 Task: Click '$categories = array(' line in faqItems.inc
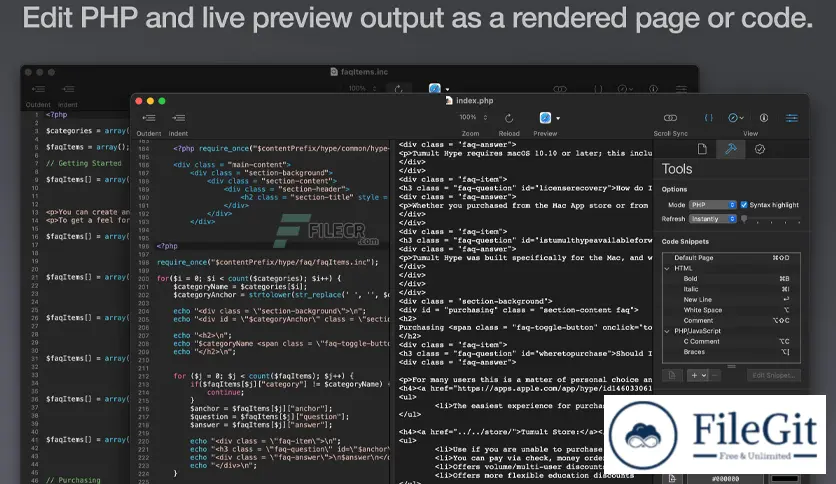pyautogui.click(x=87, y=131)
